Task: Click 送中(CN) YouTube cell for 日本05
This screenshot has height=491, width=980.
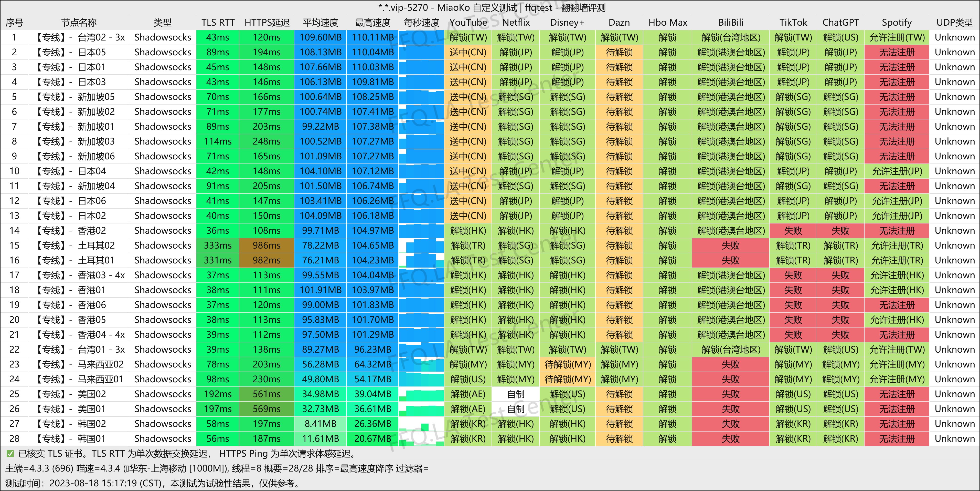Action: click(x=468, y=52)
